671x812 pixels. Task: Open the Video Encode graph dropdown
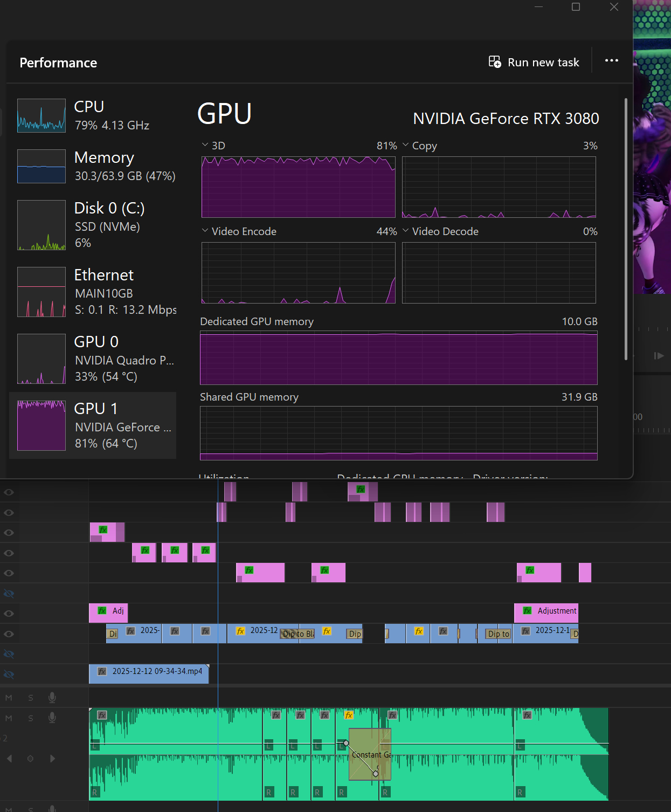pyautogui.click(x=205, y=231)
